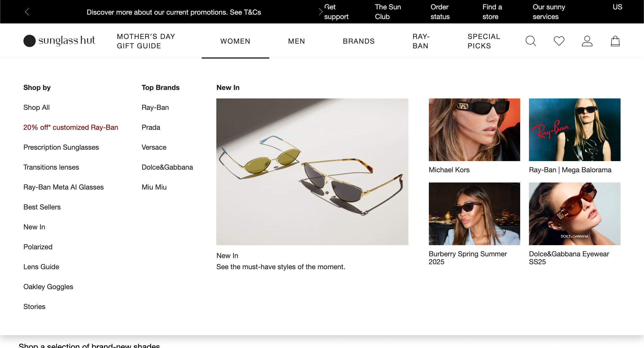The height and width of the screenshot is (348, 644).
Task: Open the Special Picks section
Action: click(x=484, y=41)
